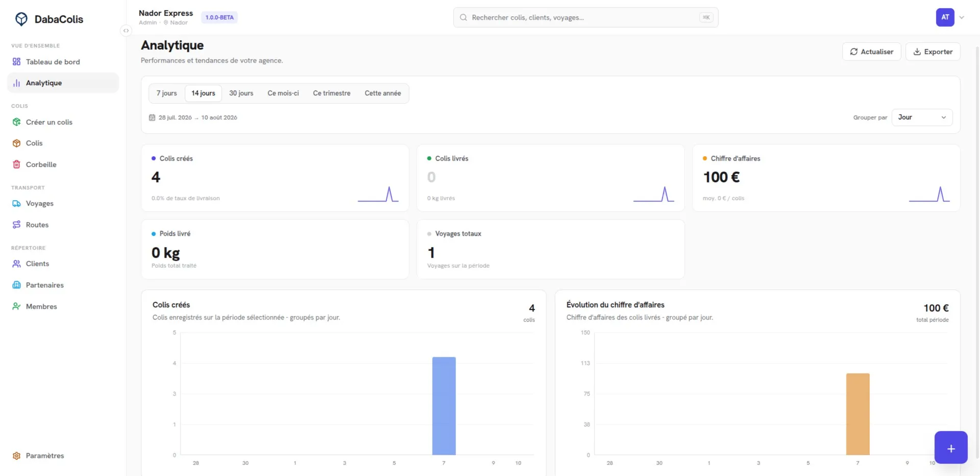Open the Grouper par Jour dropdown
Screen dimensions: 980x476
922,117
